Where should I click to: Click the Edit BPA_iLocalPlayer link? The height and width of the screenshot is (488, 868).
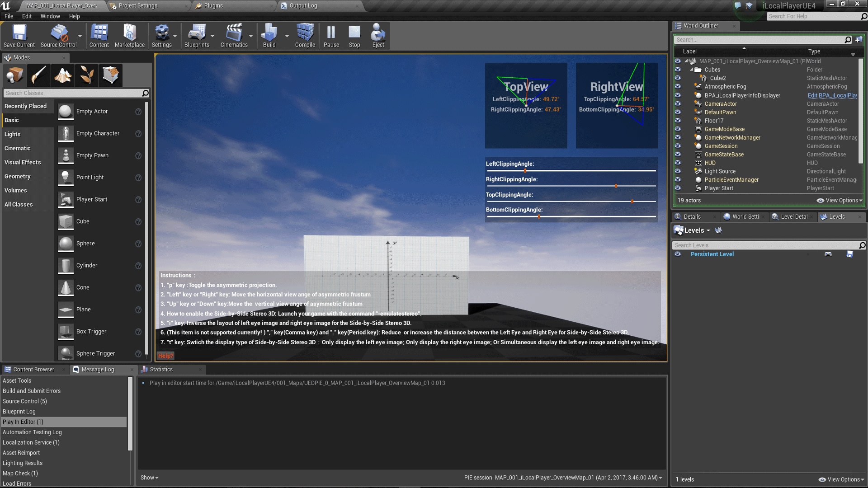(x=832, y=95)
